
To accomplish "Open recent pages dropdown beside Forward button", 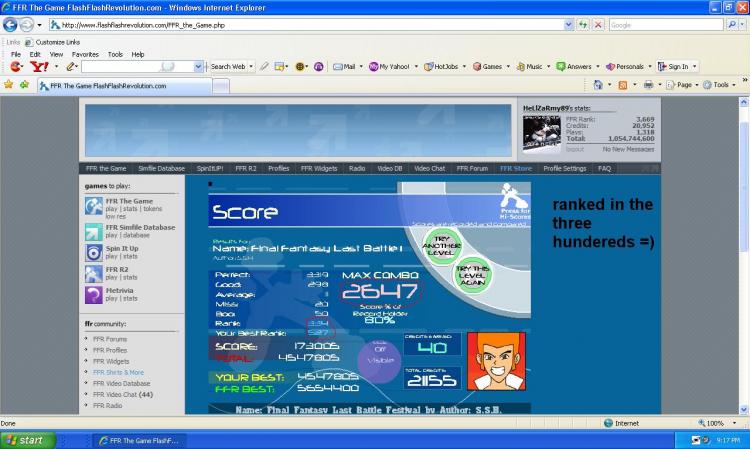I will click(x=40, y=25).
